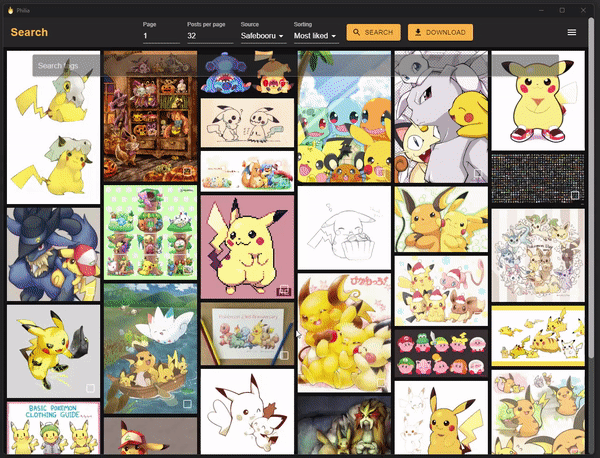Tick the checkbox on the grey-background Pikachu image

[x=90, y=389]
